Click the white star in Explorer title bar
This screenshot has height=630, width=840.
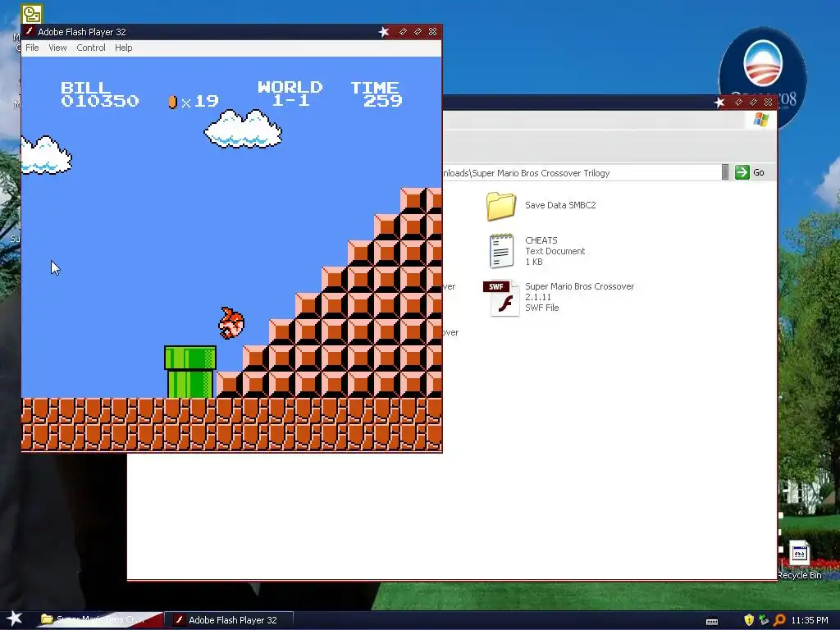pyautogui.click(x=719, y=103)
